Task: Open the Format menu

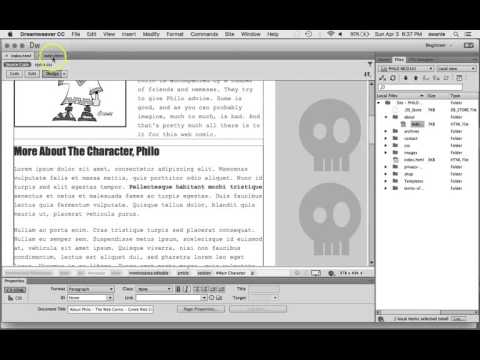Action: point(175,34)
